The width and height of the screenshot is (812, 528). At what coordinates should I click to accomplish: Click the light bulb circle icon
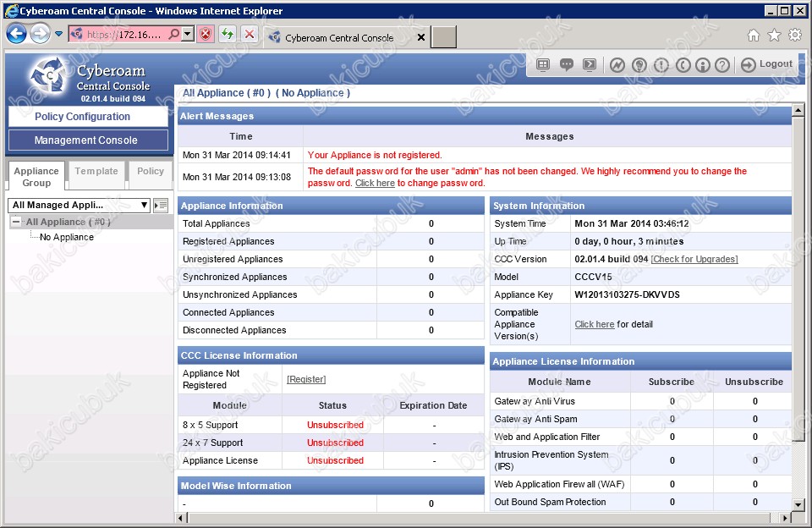639,65
